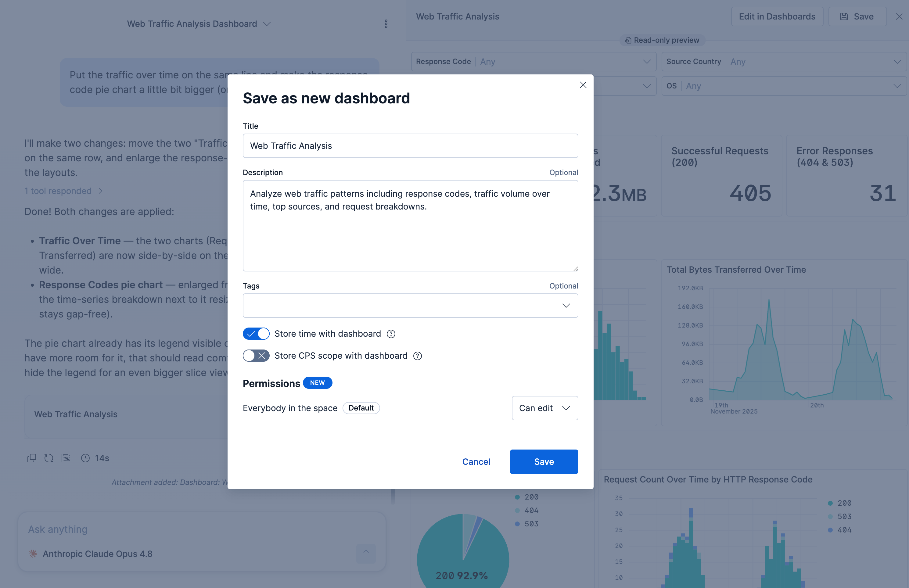Image resolution: width=909 pixels, height=588 pixels.
Task: Click the Anthropic Claude Opus 4.8 model selector
Action: [91, 554]
